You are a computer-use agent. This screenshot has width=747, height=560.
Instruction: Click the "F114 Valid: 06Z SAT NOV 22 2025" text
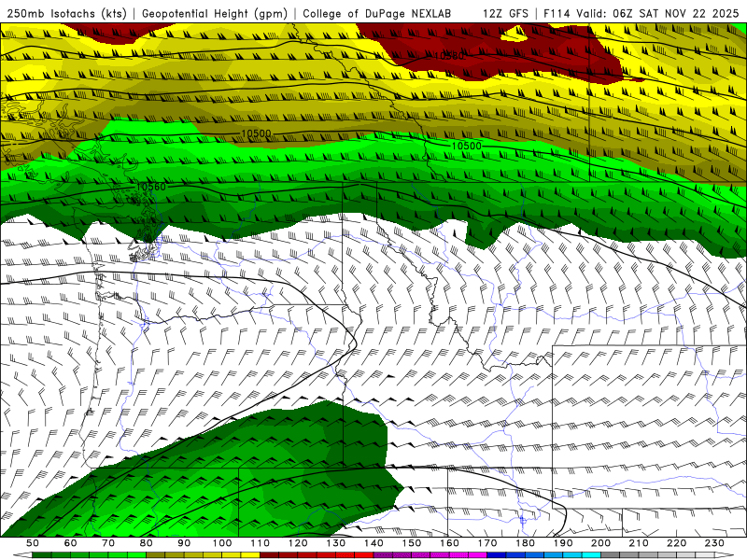click(x=641, y=13)
